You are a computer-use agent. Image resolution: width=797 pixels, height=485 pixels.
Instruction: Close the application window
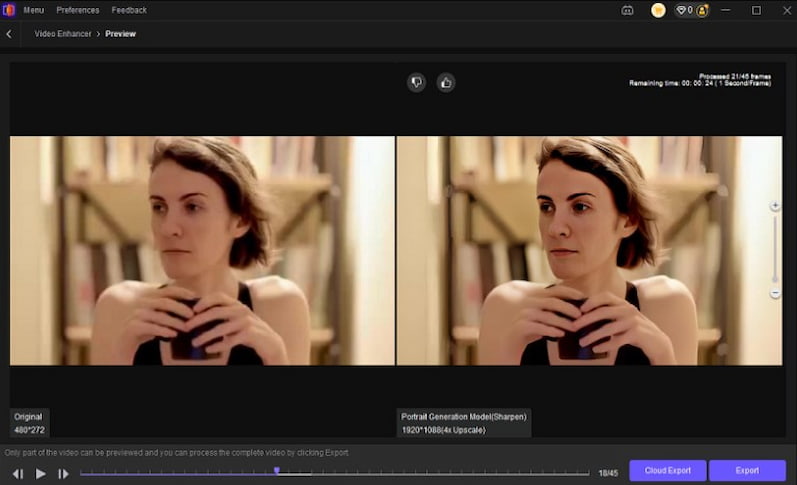787,10
